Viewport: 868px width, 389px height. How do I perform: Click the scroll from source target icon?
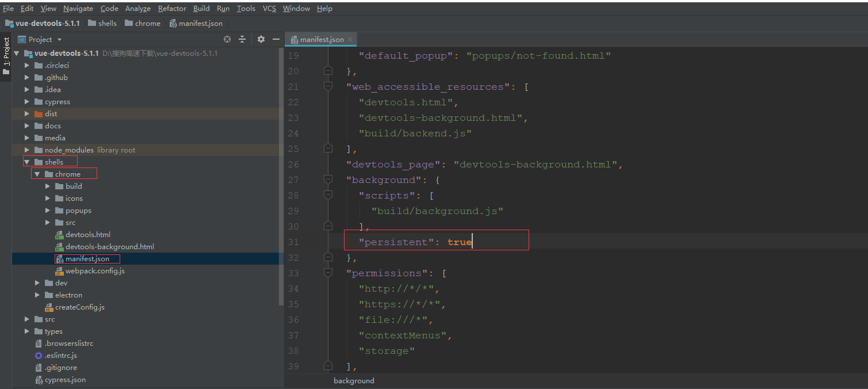(227, 39)
